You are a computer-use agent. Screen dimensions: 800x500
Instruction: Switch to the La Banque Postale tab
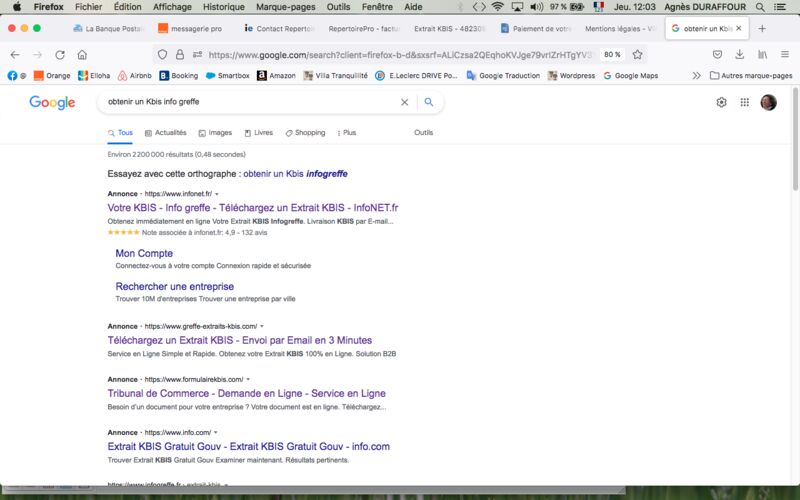[109, 29]
